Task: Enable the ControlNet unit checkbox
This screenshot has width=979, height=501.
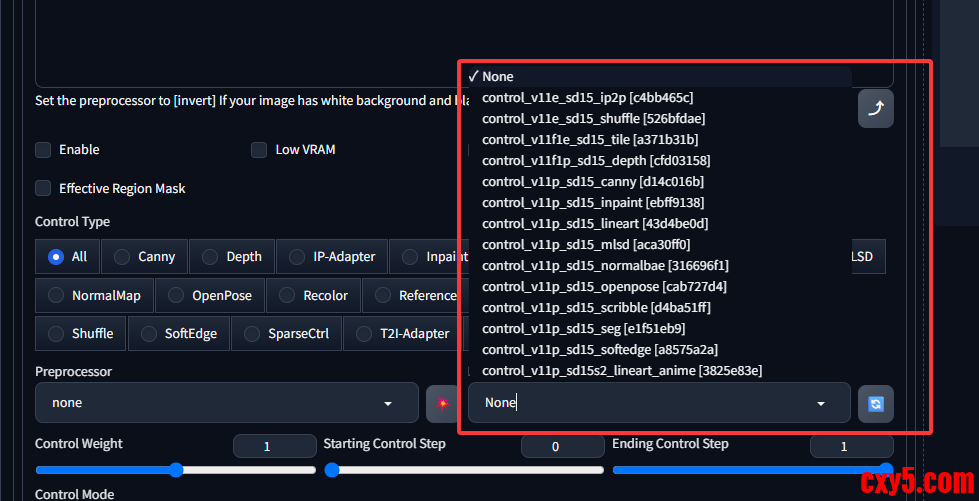Action: pyautogui.click(x=43, y=150)
